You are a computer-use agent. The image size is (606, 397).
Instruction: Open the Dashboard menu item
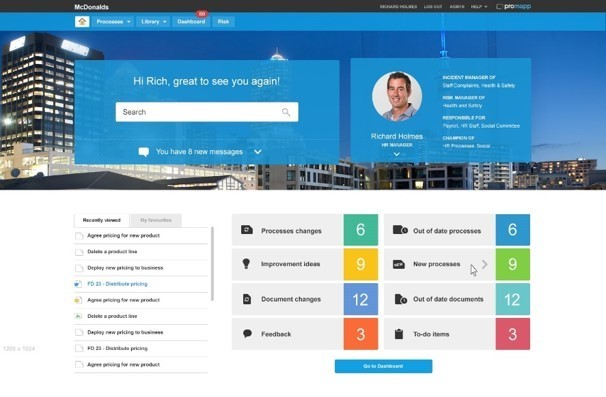(191, 22)
